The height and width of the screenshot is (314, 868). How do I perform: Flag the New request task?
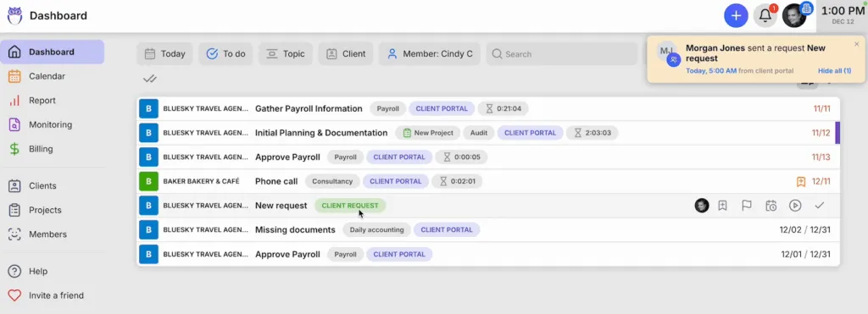pos(747,206)
